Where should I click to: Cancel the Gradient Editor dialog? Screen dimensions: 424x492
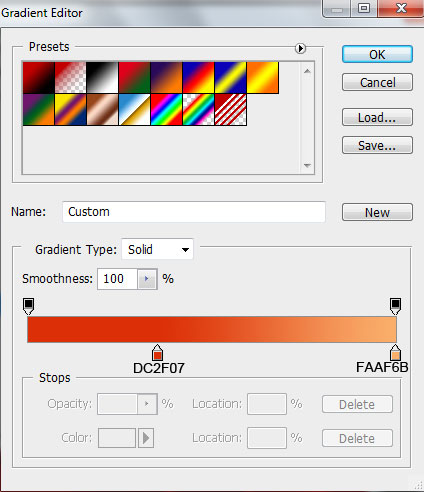(x=377, y=82)
